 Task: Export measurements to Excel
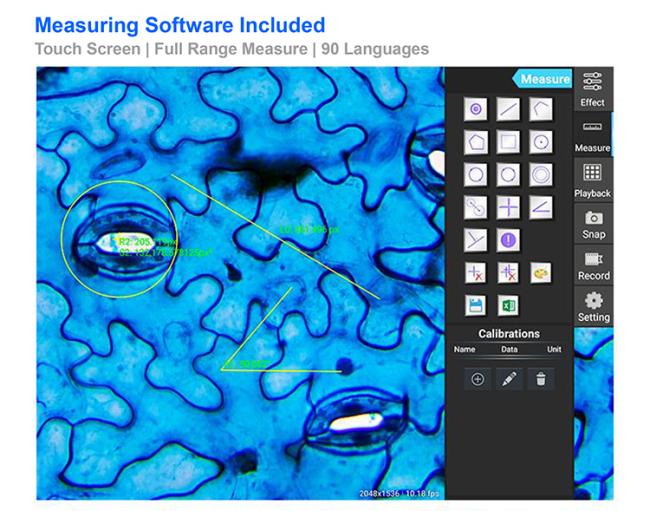[x=509, y=305]
